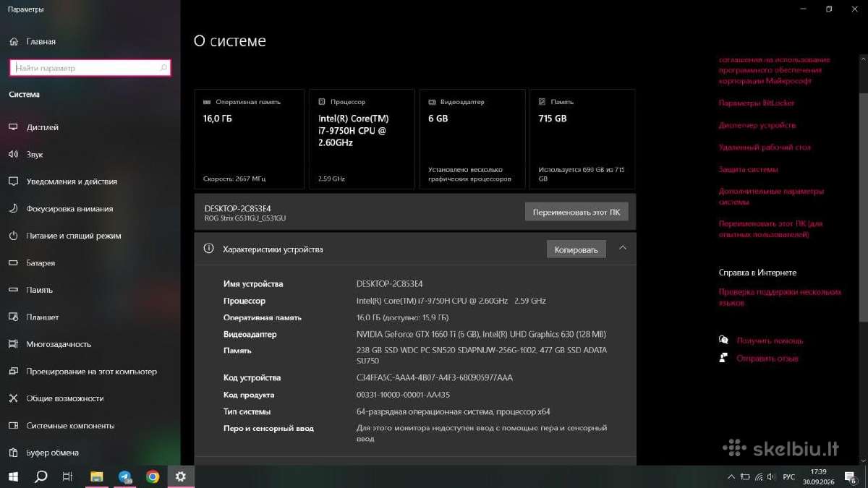Click the Видеоадаптер 6 GB card
Screen dimensions: 868x488
tap(472, 139)
